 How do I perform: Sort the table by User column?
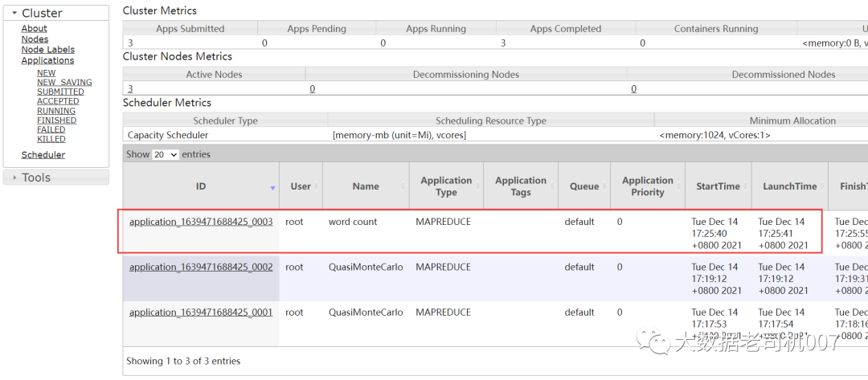point(301,186)
